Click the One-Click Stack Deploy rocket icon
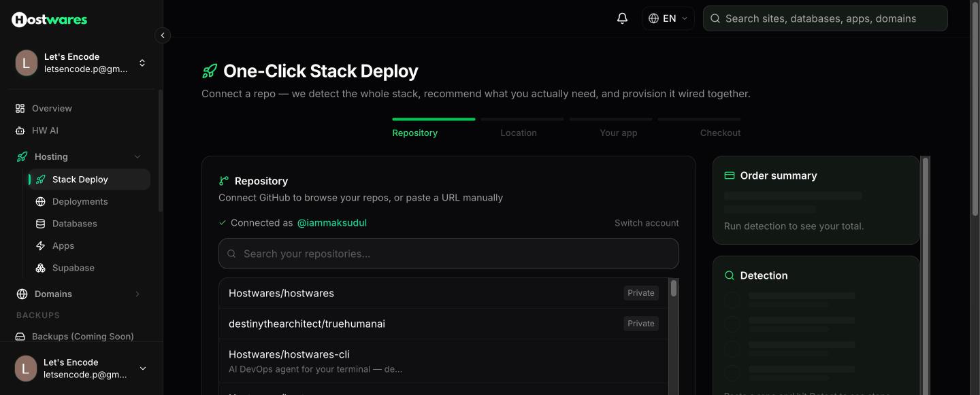 pos(210,71)
